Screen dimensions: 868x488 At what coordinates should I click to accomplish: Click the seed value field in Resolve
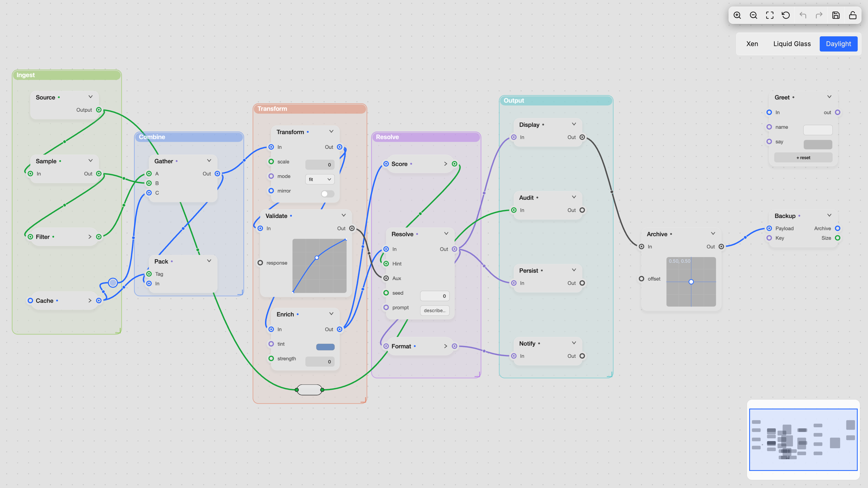click(x=435, y=296)
